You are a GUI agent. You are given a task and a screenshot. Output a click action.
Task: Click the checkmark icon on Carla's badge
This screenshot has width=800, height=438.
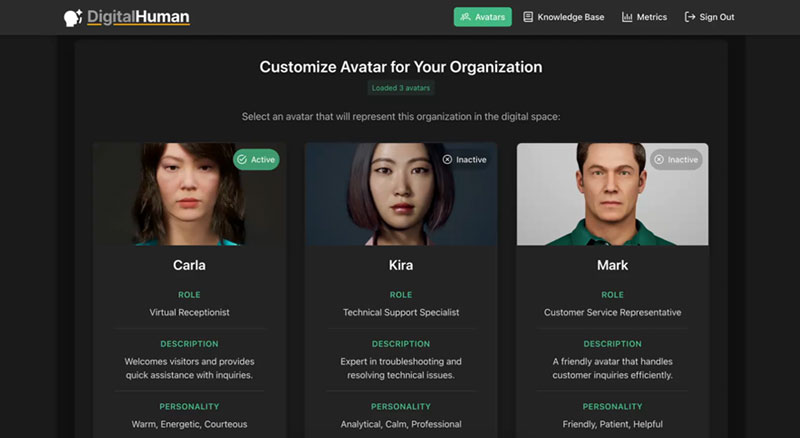tap(242, 159)
